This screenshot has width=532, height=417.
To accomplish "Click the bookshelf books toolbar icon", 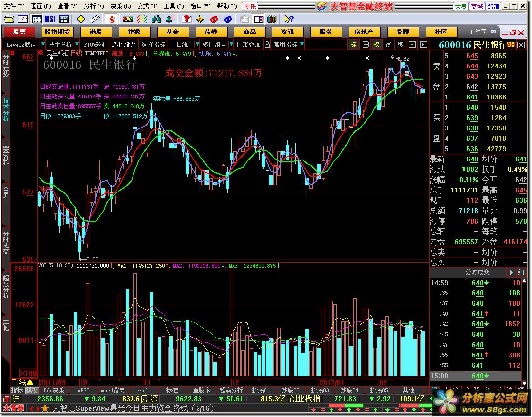I will [272, 19].
